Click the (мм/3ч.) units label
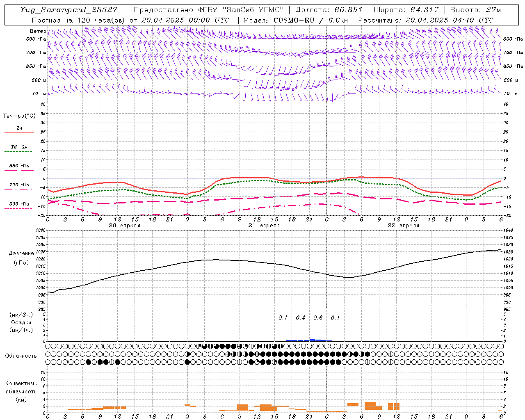 click(x=21, y=314)
